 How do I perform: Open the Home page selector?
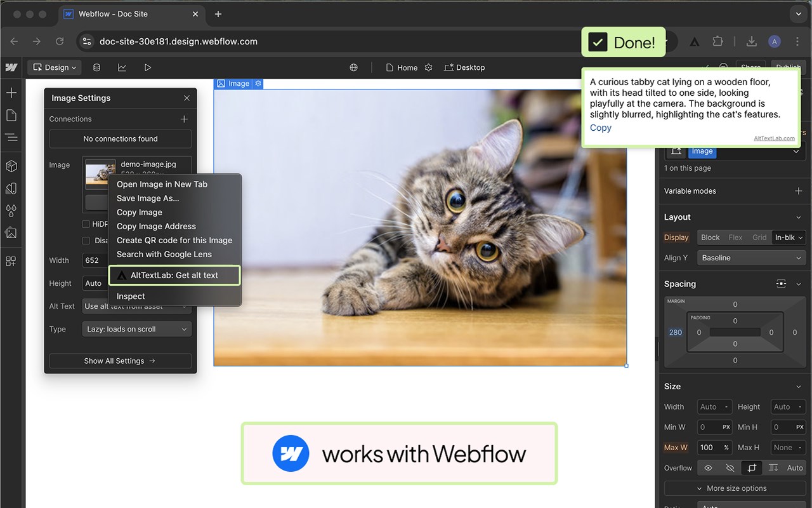click(x=402, y=67)
